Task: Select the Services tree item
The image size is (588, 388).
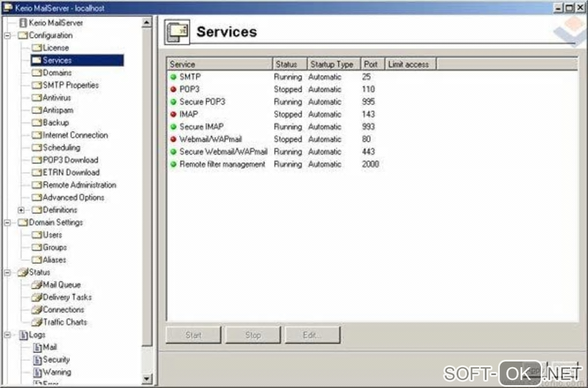Action: [77, 60]
